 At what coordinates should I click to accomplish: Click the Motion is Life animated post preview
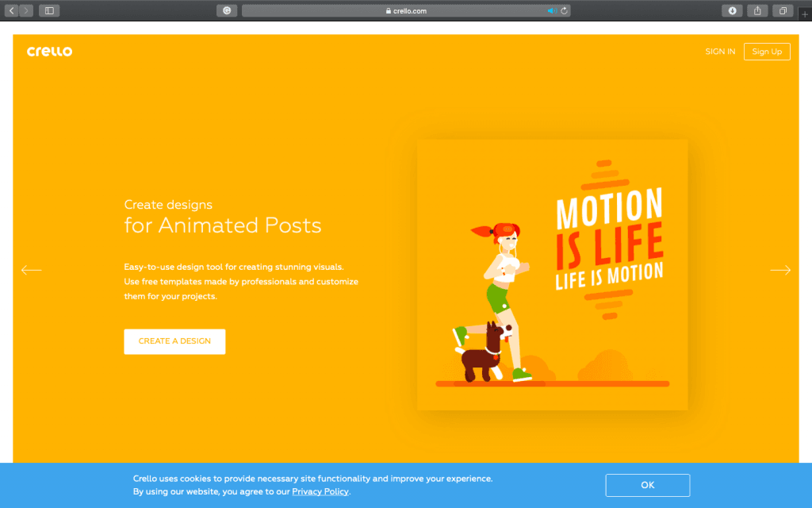pos(553,275)
